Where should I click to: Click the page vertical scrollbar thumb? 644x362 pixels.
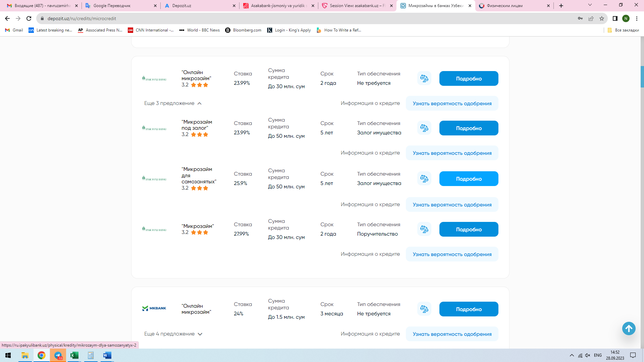pos(642,76)
